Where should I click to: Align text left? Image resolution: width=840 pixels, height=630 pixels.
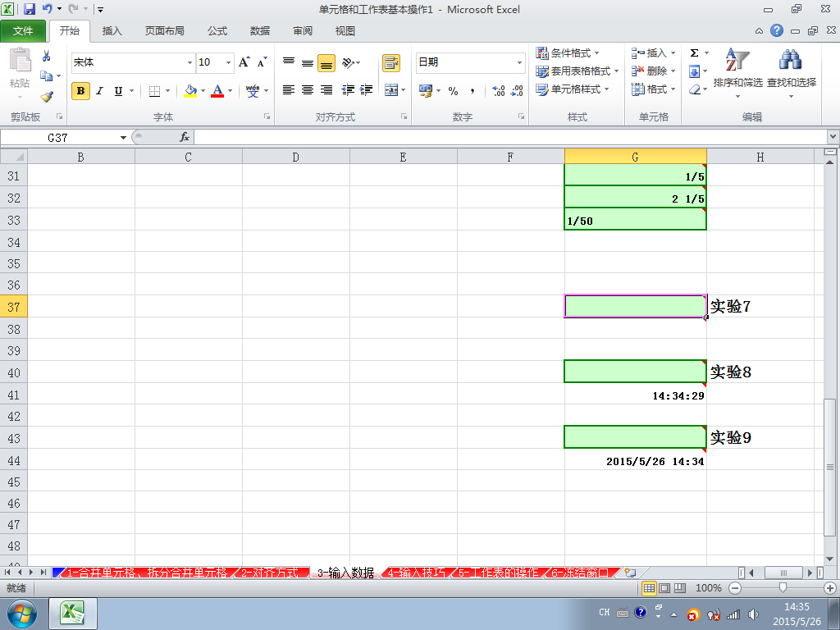[289, 90]
